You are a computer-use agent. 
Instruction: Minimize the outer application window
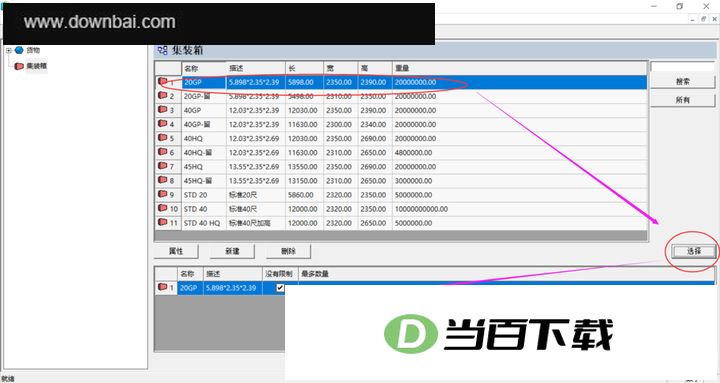click(654, 6)
